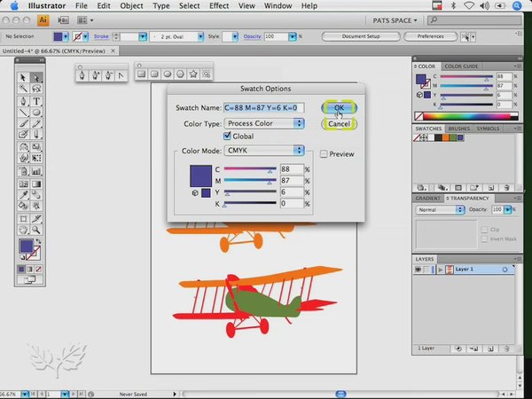
Task: Open Adobe Bridge from the application bar
Action: tap(63, 20)
